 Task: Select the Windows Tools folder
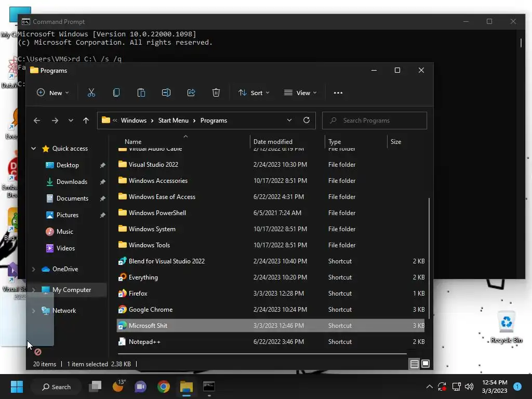click(x=270, y=245)
